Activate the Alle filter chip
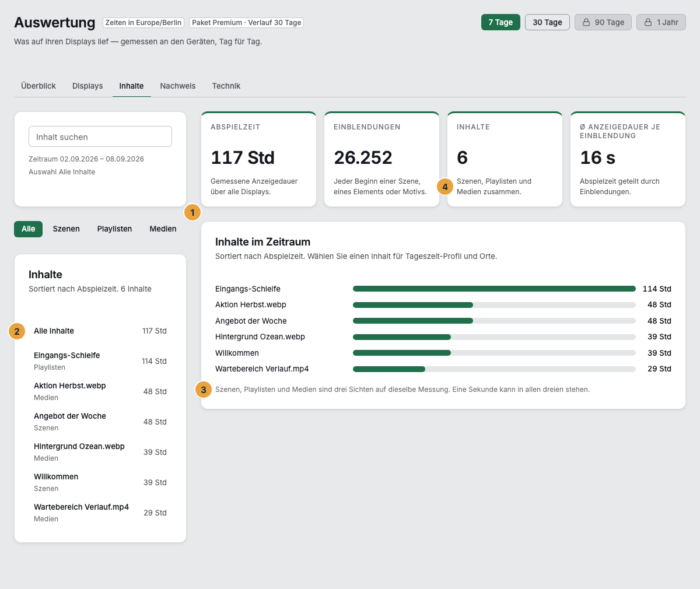This screenshot has height=589, width=700. click(29, 229)
